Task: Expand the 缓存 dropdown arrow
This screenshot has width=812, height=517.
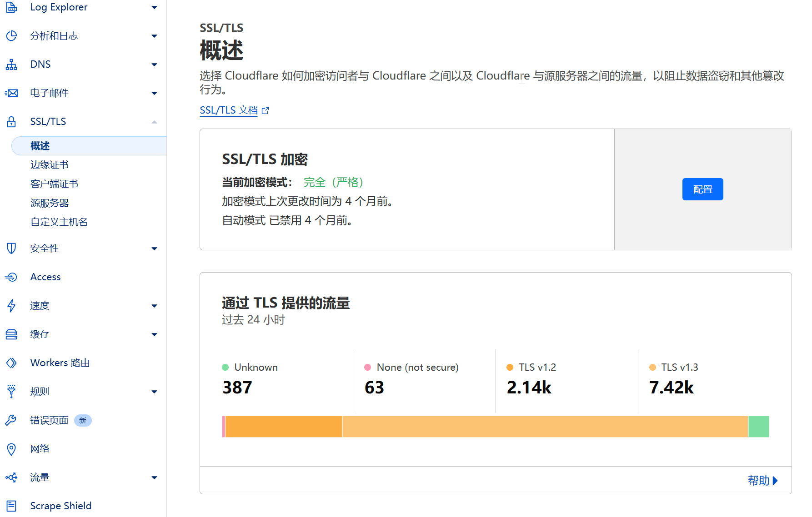Action: [x=154, y=334]
